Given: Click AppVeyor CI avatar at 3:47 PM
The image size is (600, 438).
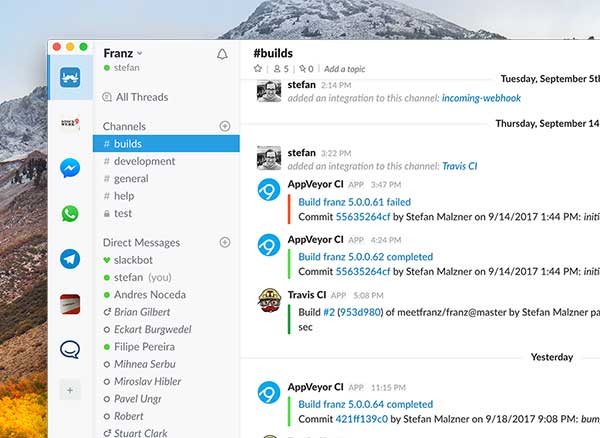Looking at the screenshot, I should [269, 190].
